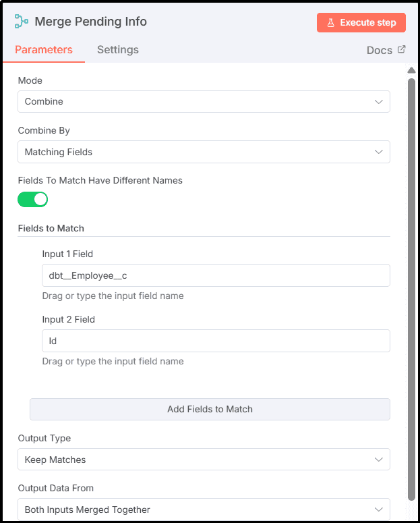Click the external link icon beside Docs

pos(402,49)
